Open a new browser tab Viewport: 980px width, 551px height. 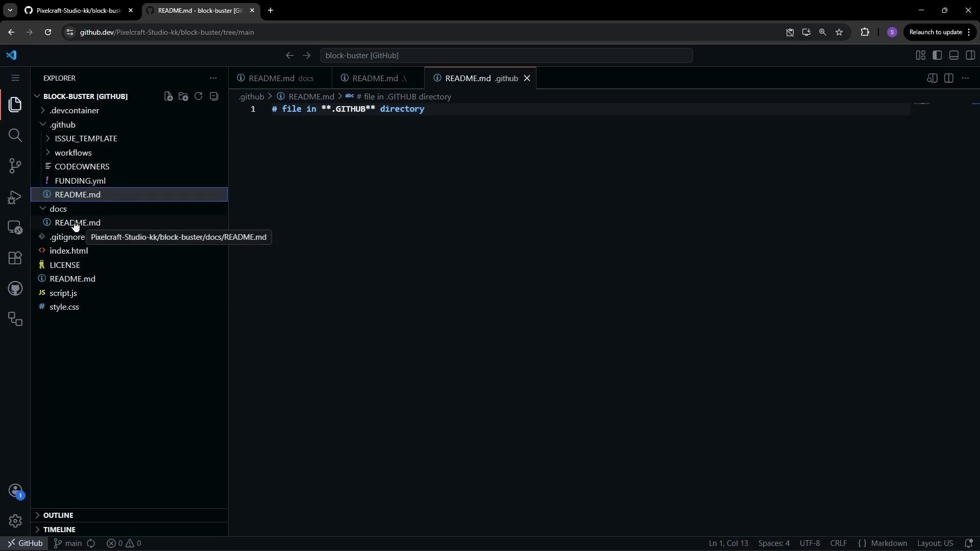pyautogui.click(x=271, y=10)
